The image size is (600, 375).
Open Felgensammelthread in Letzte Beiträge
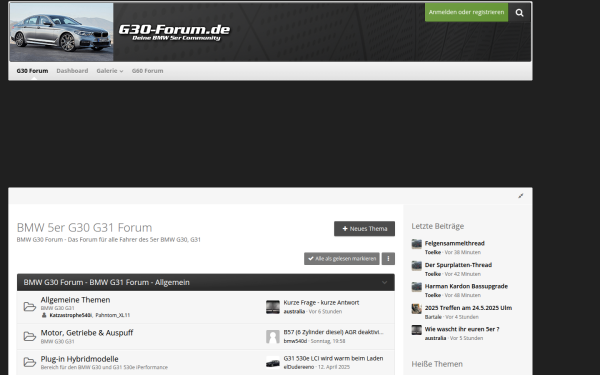(455, 243)
